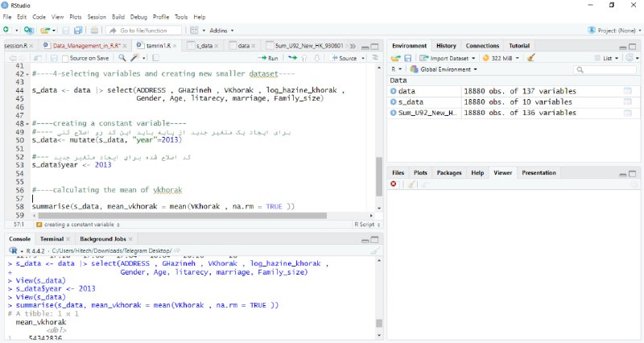This screenshot has height=343, width=644.
Task: Open the Code menu
Action: pyautogui.click(x=39, y=17)
